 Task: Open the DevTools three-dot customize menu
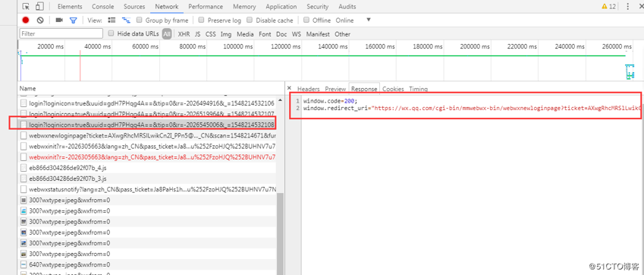tap(627, 7)
